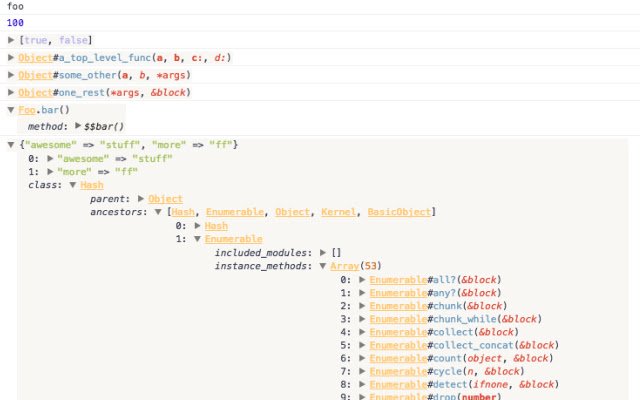Screen dimensions: 640x400
Task: Open Object link in ancestors bracket list
Action: (x=292, y=212)
